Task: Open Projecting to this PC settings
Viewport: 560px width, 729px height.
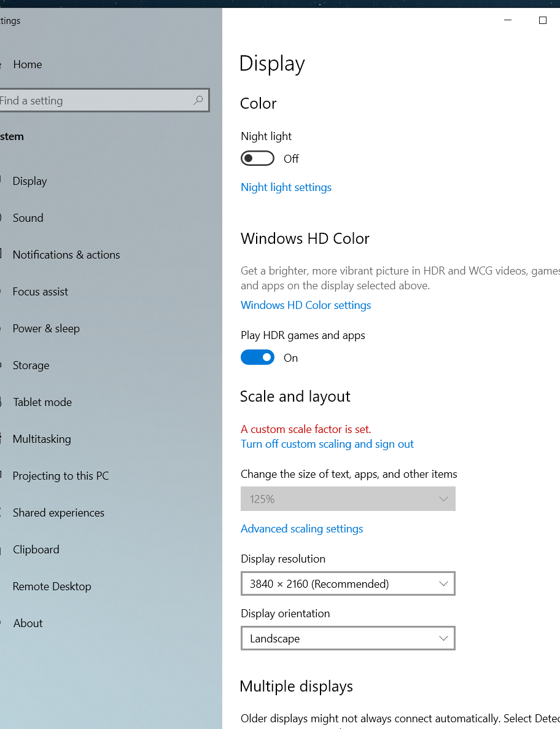Action: pyautogui.click(x=60, y=475)
